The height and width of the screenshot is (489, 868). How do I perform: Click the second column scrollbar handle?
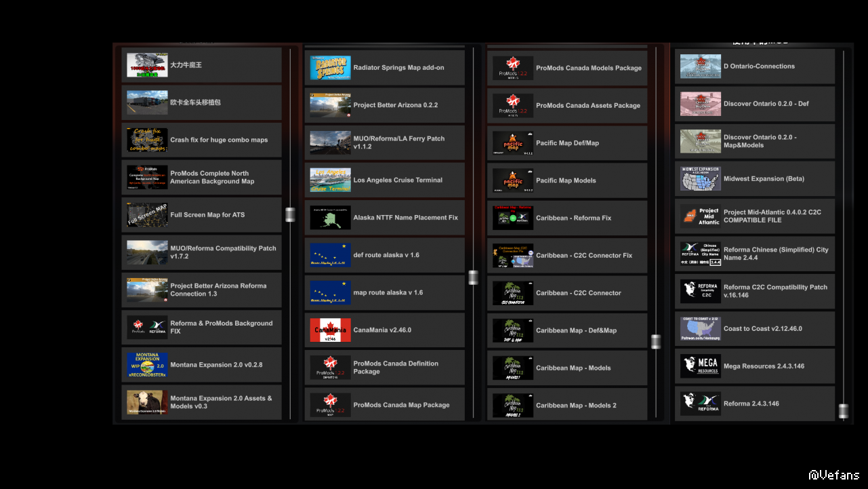(473, 277)
